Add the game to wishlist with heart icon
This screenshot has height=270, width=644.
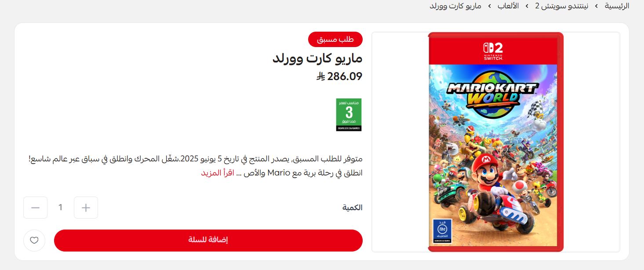(34, 241)
